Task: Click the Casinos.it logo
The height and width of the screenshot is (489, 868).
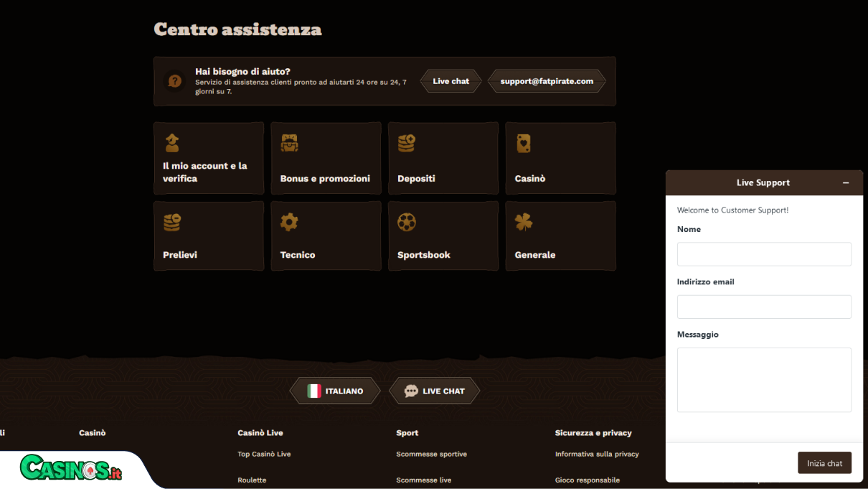Action: 71,468
